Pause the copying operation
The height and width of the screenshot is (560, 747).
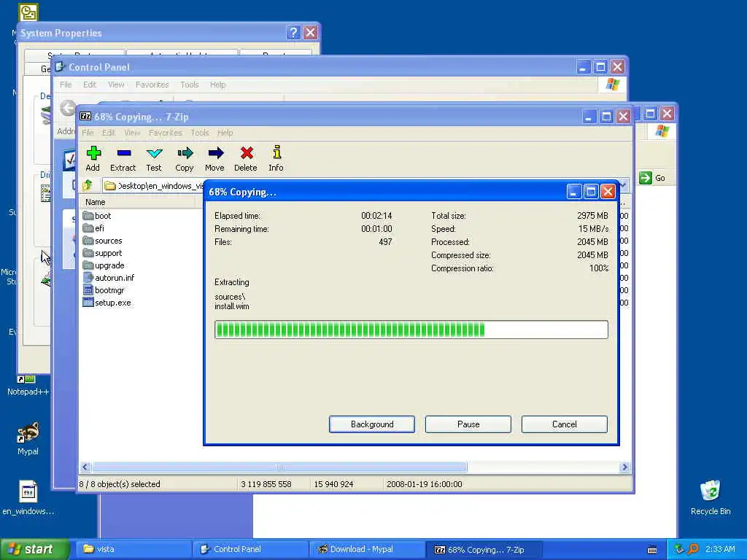click(468, 424)
